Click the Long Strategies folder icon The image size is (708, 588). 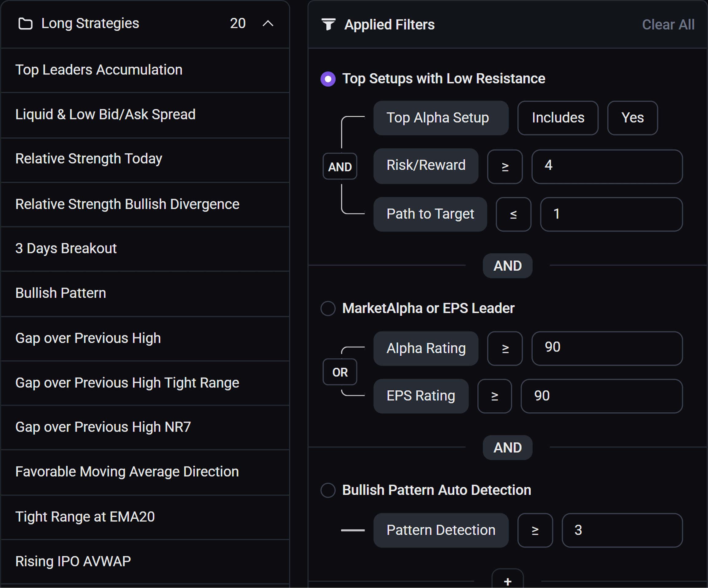(25, 24)
